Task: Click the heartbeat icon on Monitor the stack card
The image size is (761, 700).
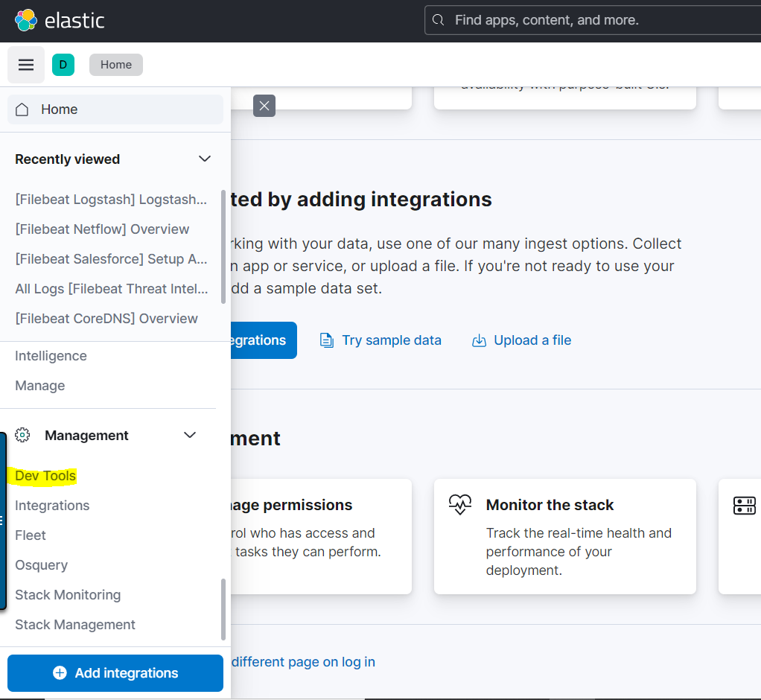Action: [x=460, y=505]
